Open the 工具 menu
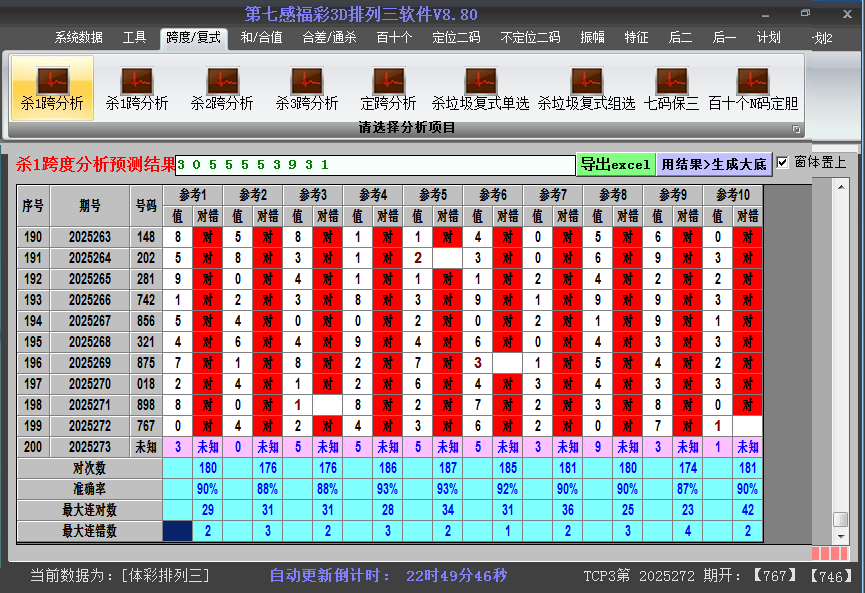The width and height of the screenshot is (865, 593). coord(134,37)
